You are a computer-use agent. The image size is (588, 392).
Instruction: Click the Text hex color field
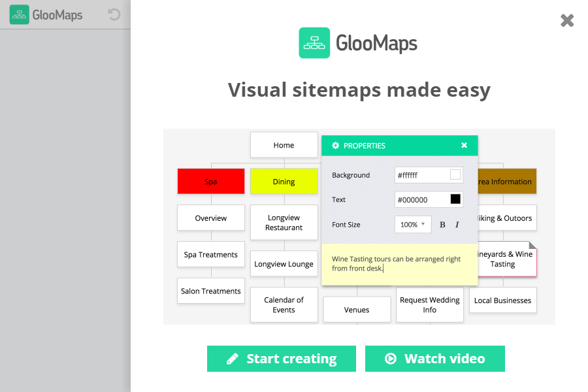(x=421, y=199)
